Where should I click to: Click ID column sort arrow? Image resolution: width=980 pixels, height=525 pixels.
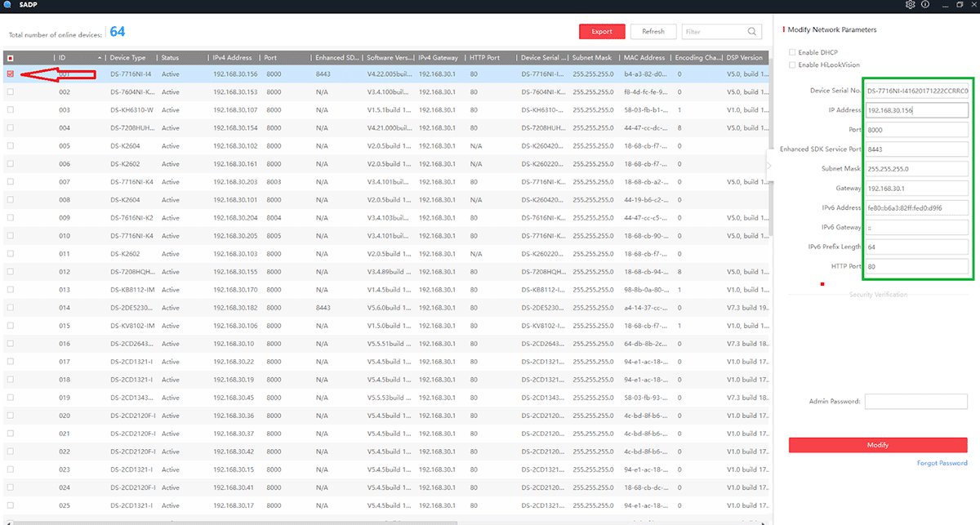coord(100,58)
